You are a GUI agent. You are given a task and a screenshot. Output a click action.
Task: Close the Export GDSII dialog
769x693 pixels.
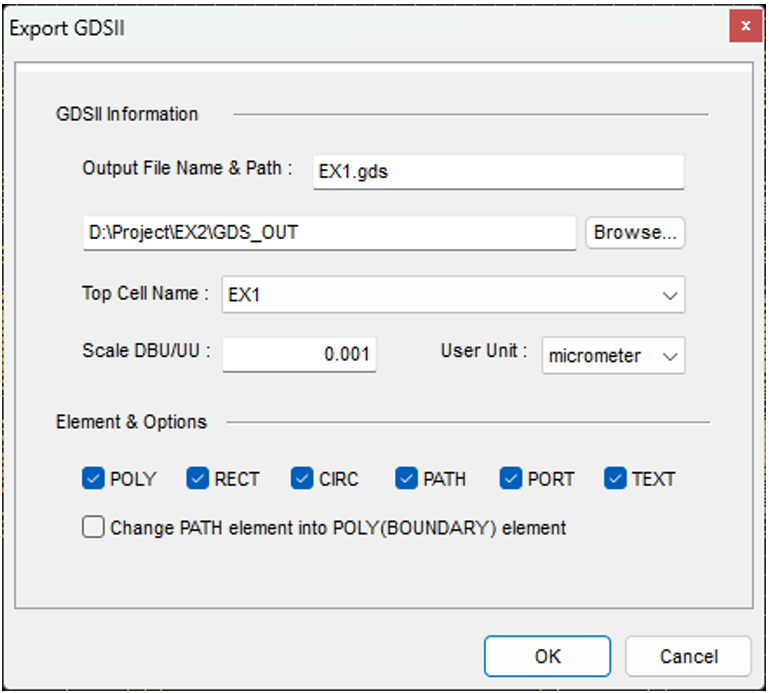(745, 26)
